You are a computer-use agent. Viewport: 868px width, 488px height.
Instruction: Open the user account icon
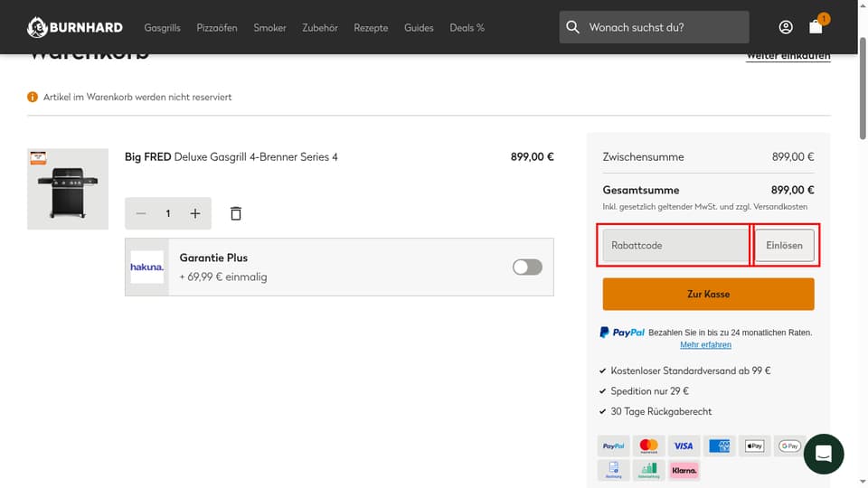coord(786,27)
